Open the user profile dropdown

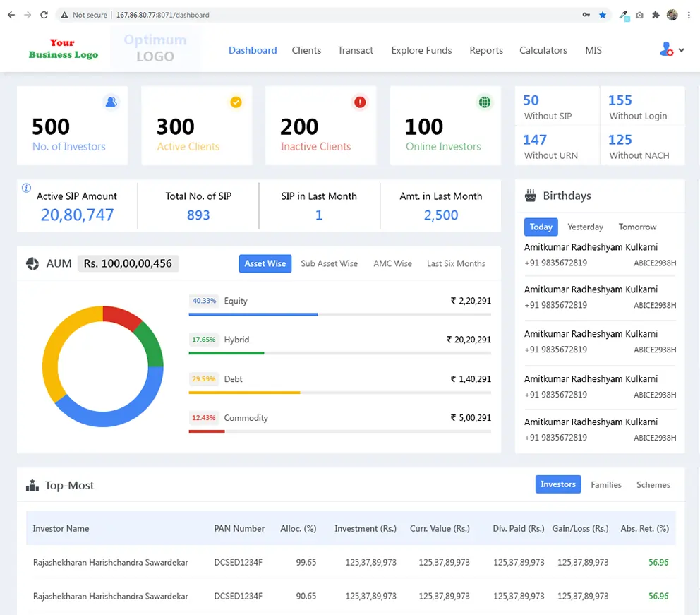click(672, 50)
